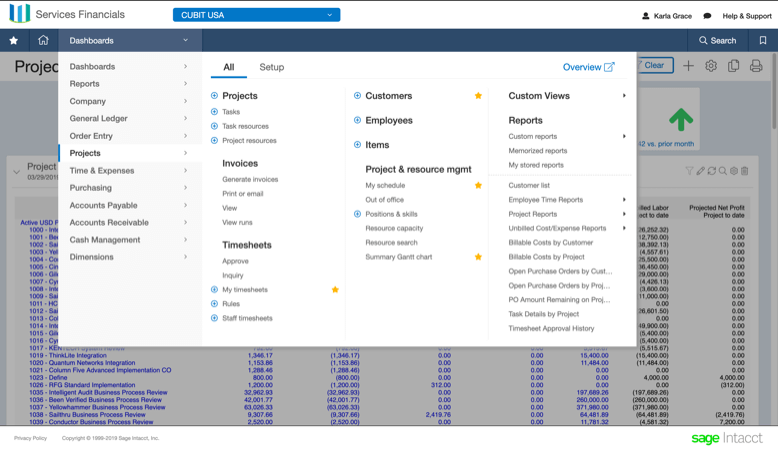
Task: Open project 1023 - Define
Action: pos(48,378)
